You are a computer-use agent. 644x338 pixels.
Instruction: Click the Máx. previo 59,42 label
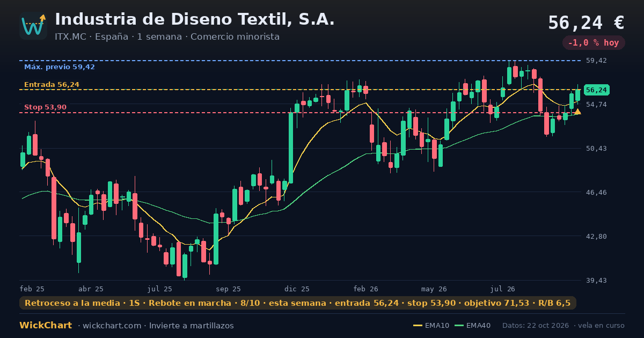pyautogui.click(x=60, y=67)
